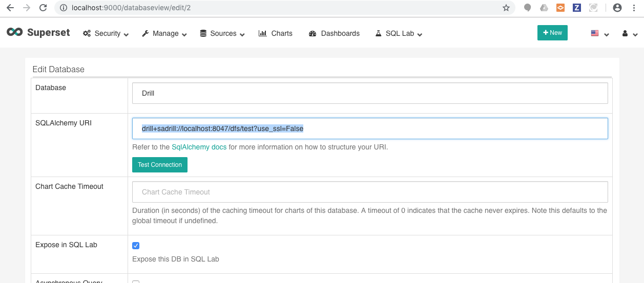The height and width of the screenshot is (283, 644).
Task: Expand the Security dropdown menu
Action: point(106,34)
